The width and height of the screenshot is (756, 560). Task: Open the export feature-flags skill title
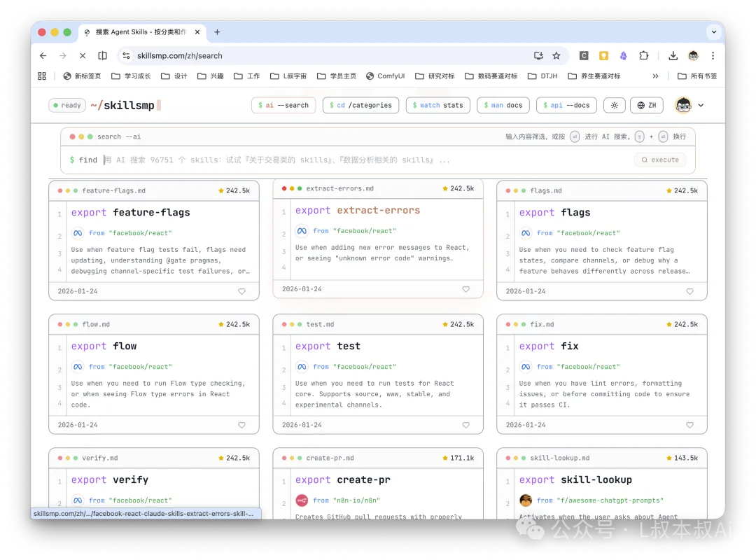131,213
